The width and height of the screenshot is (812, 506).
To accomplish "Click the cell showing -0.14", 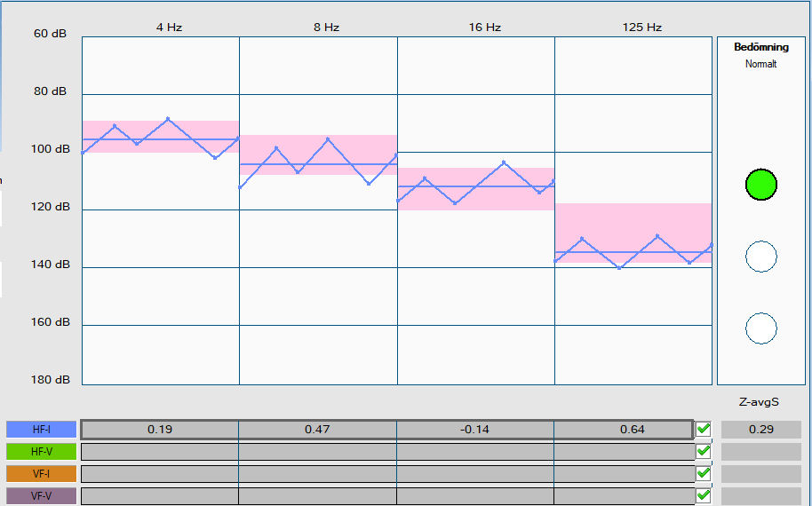I will [x=475, y=430].
